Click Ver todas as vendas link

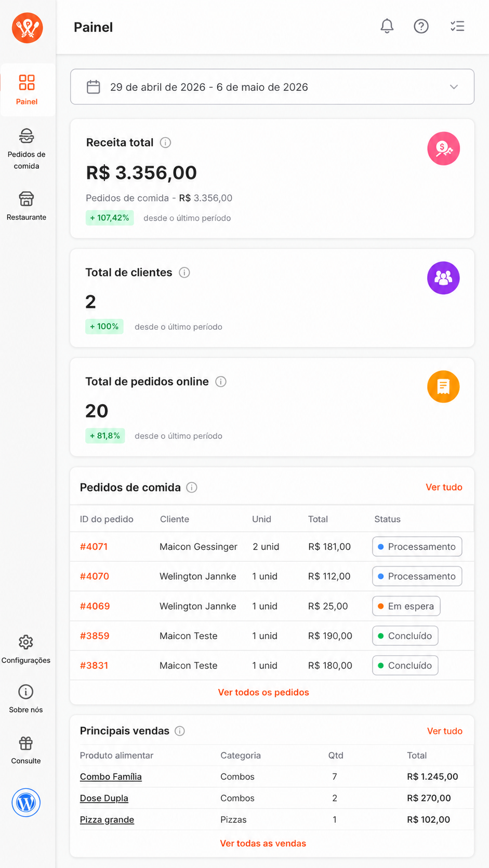(263, 843)
